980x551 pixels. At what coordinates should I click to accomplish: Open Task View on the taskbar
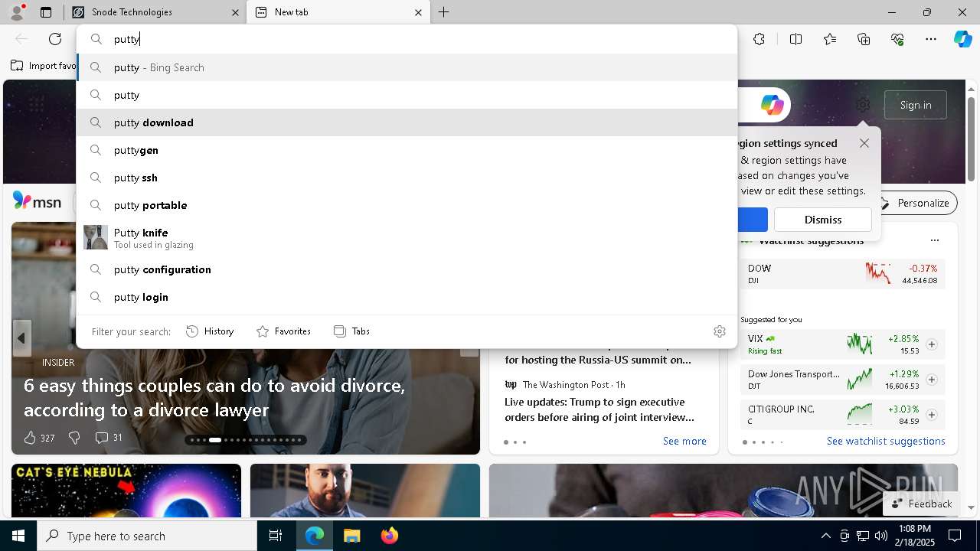pos(276,536)
